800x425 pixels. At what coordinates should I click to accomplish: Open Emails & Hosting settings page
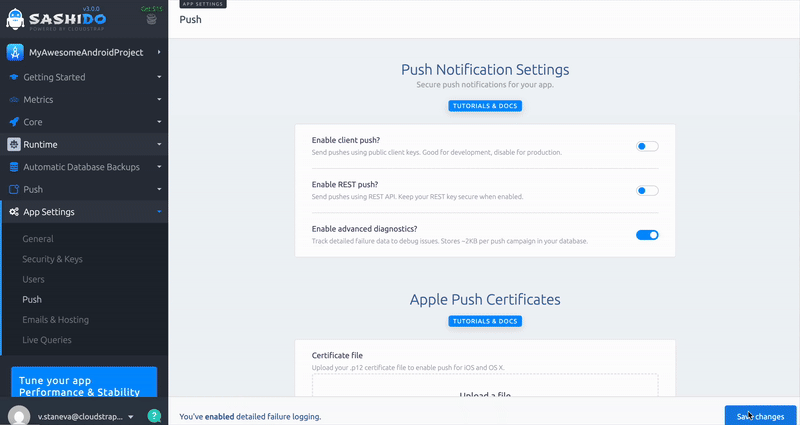(x=55, y=319)
